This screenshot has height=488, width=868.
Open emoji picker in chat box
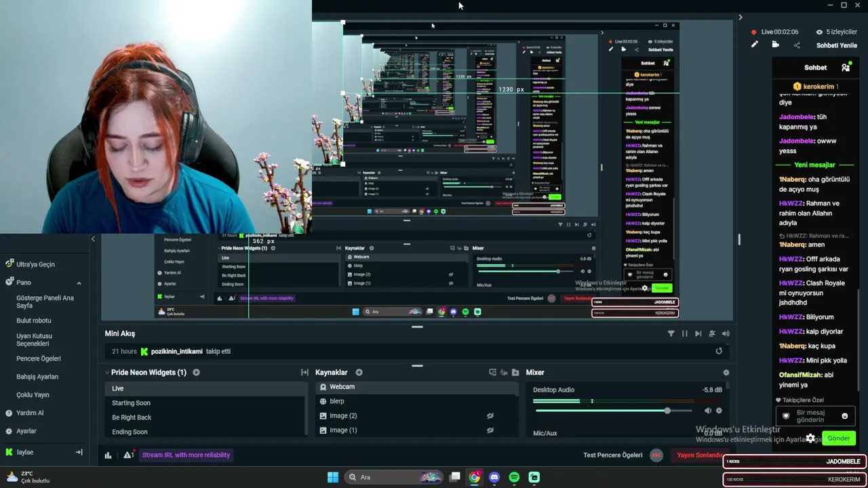click(845, 416)
